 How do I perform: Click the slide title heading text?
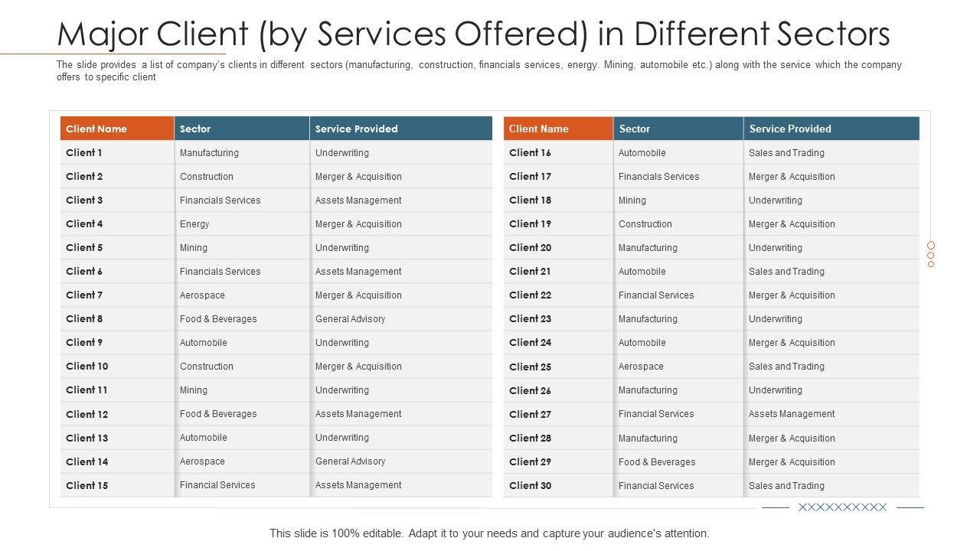(x=473, y=34)
